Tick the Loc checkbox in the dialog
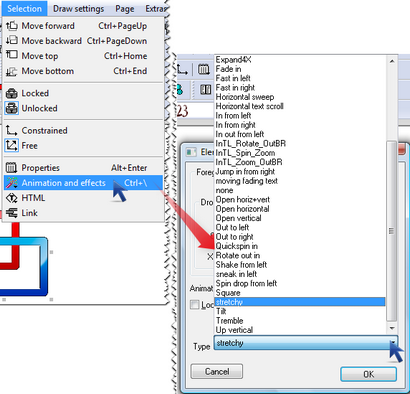 click(x=194, y=305)
